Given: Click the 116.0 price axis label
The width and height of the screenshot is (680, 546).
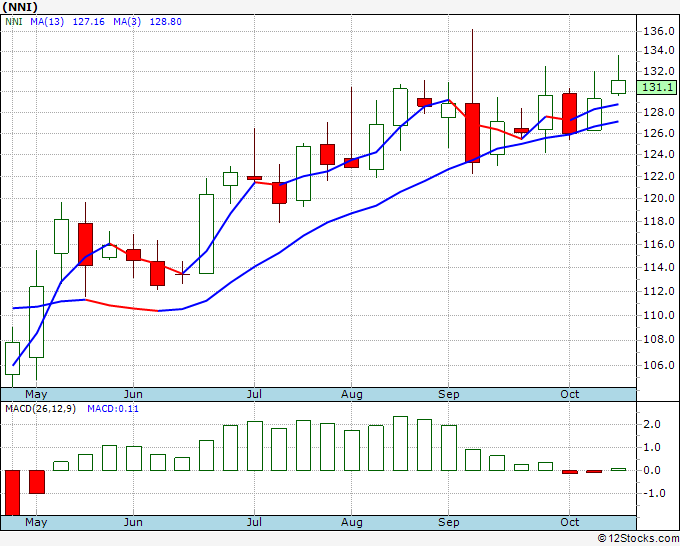Looking at the screenshot, I should click(x=658, y=245).
